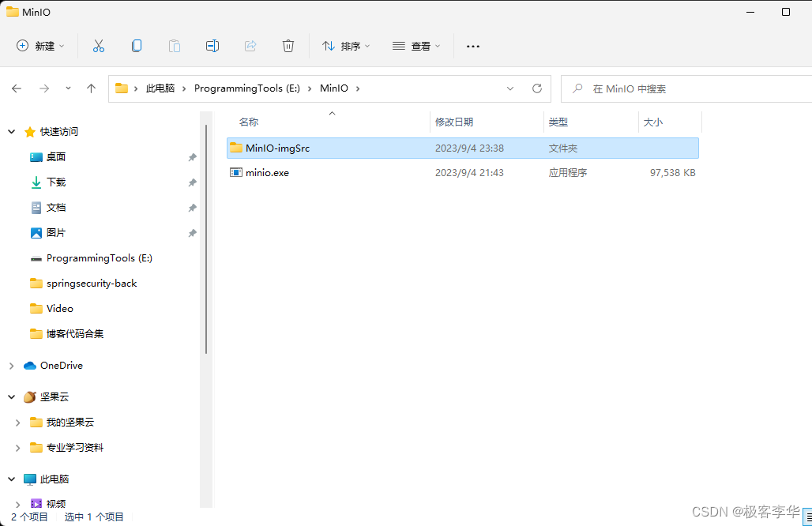812x526 pixels.
Task: Collapse the 快速访问 section
Action: point(11,131)
